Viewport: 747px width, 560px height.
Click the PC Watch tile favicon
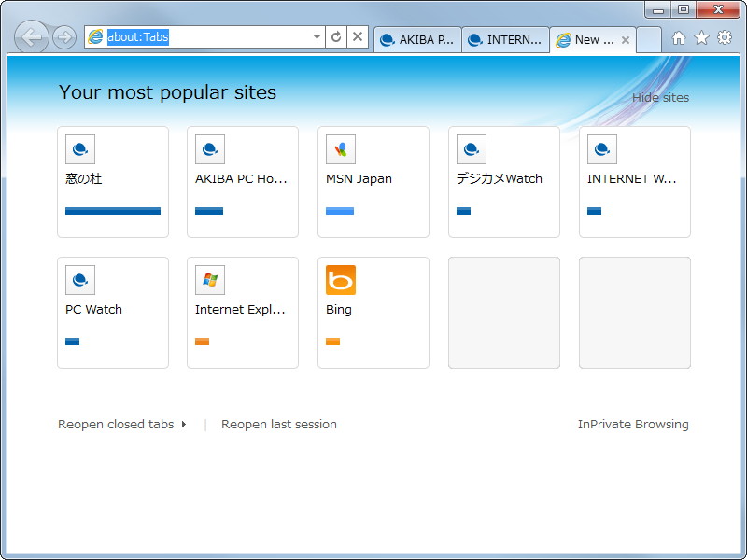click(x=80, y=280)
